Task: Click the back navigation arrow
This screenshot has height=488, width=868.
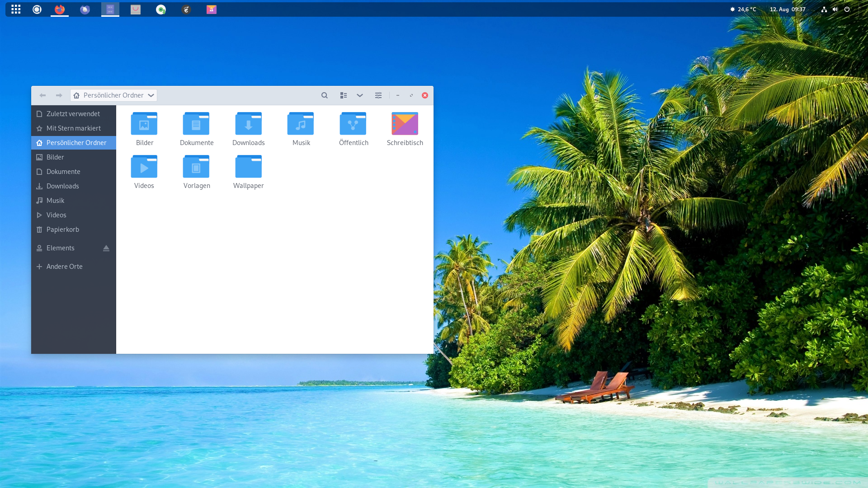Action: pos(42,95)
